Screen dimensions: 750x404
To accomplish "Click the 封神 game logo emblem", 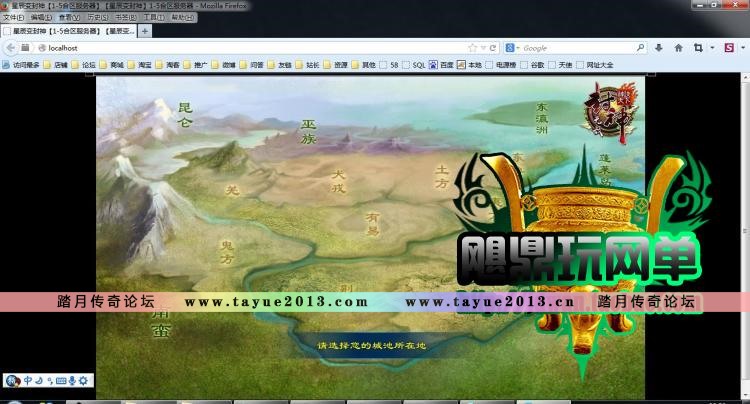I will point(611,113).
